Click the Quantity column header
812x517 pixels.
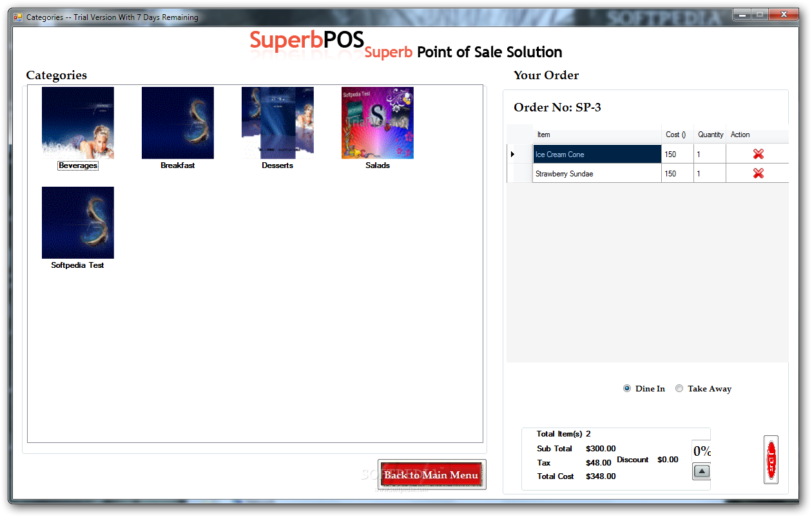pos(710,135)
